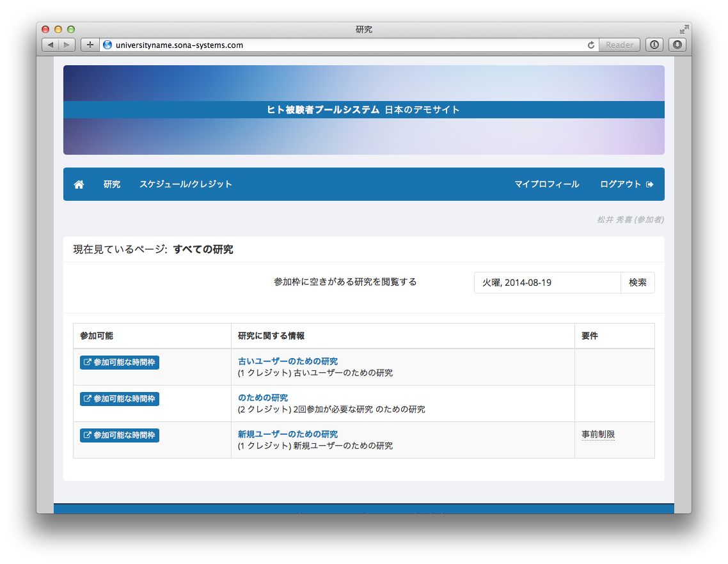Open the 新規ユーザーのための研究 link
Viewport: 728px width, 564px height.
click(x=288, y=434)
